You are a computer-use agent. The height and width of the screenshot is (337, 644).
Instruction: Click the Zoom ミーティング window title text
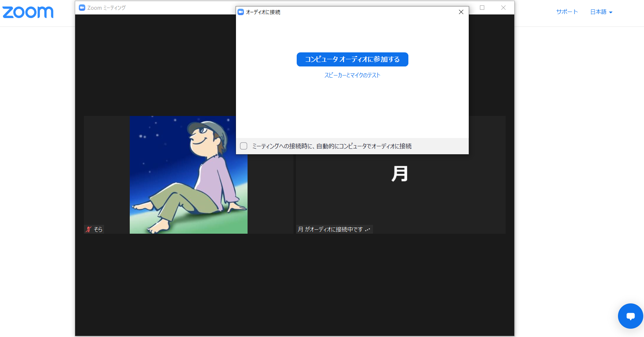[106, 8]
